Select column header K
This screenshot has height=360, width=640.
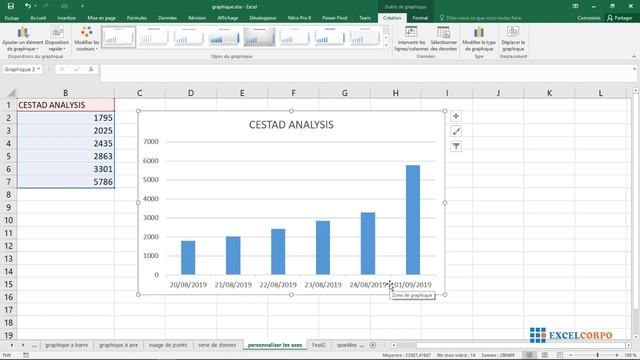tap(549, 93)
